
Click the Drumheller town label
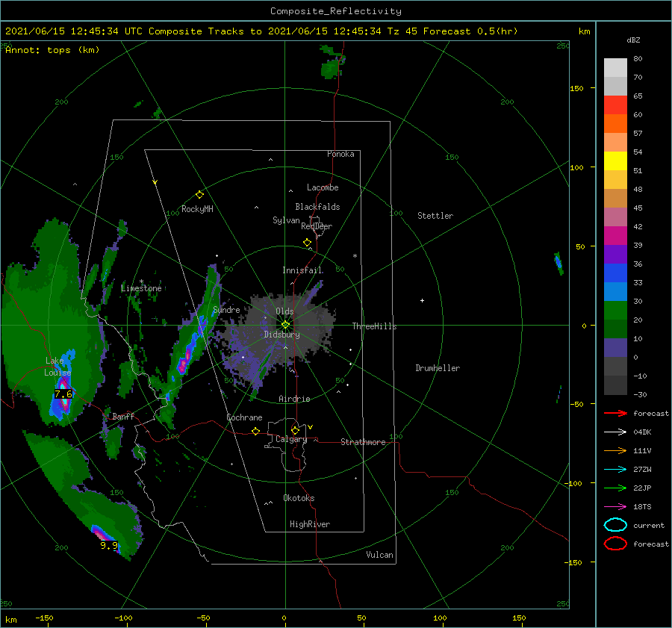[438, 368]
